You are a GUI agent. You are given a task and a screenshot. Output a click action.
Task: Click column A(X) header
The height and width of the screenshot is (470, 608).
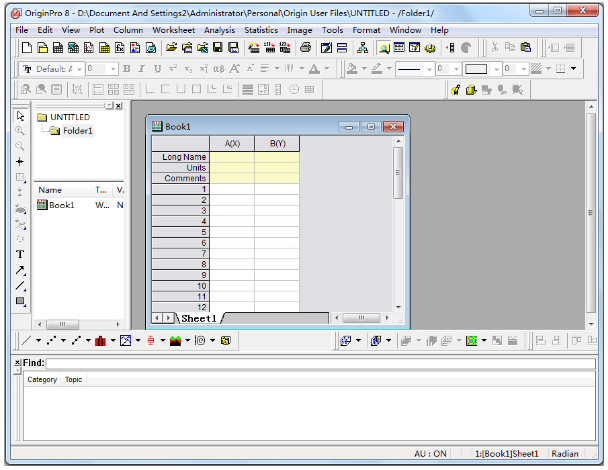pyautogui.click(x=232, y=143)
